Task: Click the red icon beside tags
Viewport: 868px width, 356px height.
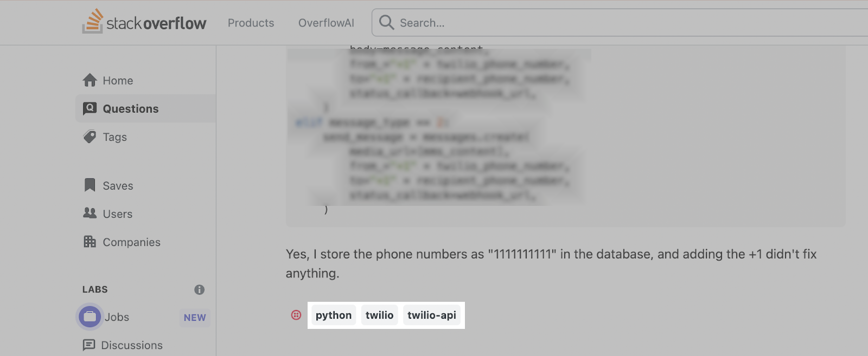Action: point(296,315)
